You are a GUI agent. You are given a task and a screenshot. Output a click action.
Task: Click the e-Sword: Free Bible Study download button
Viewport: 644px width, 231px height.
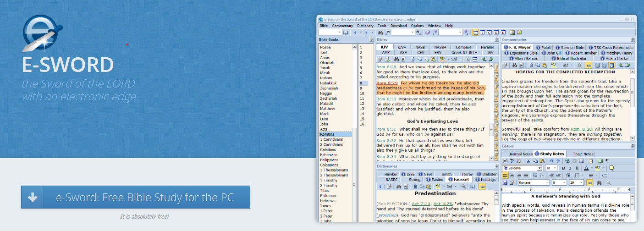[x=136, y=197]
